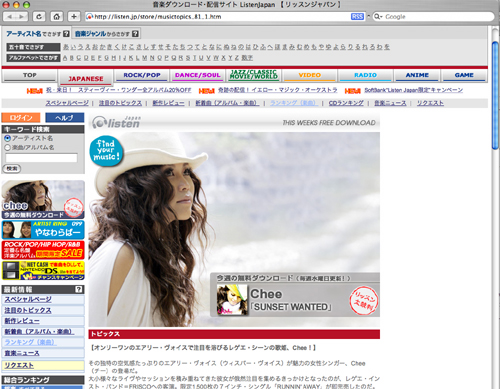
Task: Switch to アーティスト名でさがす tab
Action: 34,34
